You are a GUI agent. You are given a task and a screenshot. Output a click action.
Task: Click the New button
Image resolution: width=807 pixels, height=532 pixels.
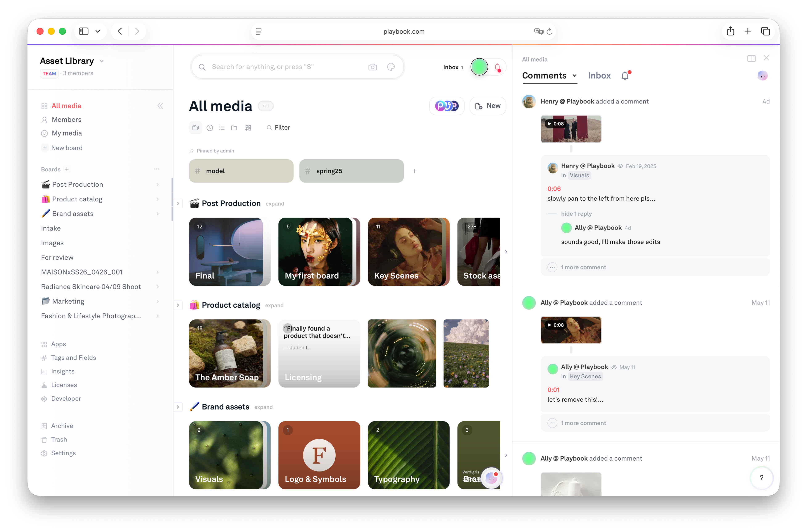click(x=488, y=106)
